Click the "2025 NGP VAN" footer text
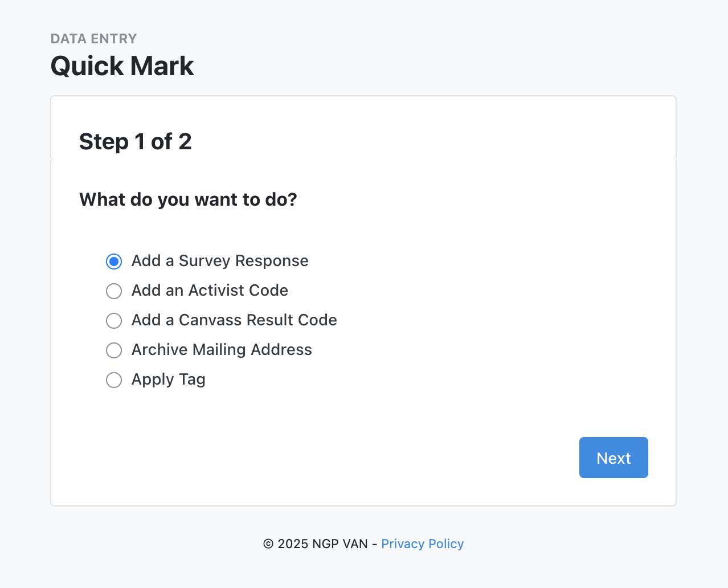The width and height of the screenshot is (728, 588). point(322,544)
